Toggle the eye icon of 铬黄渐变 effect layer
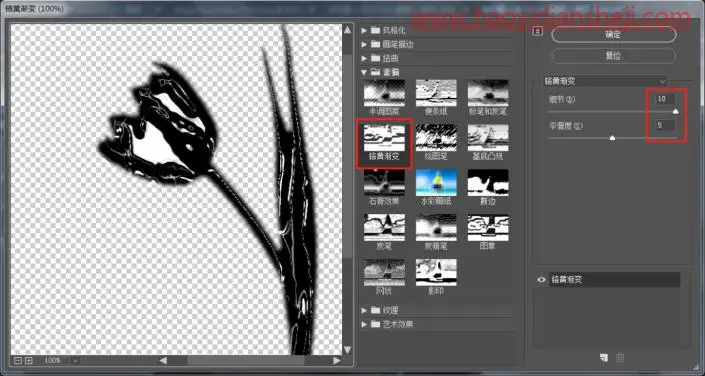This screenshot has height=376, width=705. pyautogui.click(x=541, y=279)
